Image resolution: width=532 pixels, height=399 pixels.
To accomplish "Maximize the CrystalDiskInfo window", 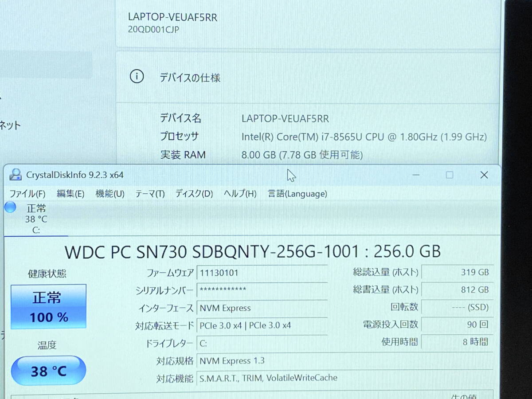I will [x=450, y=175].
